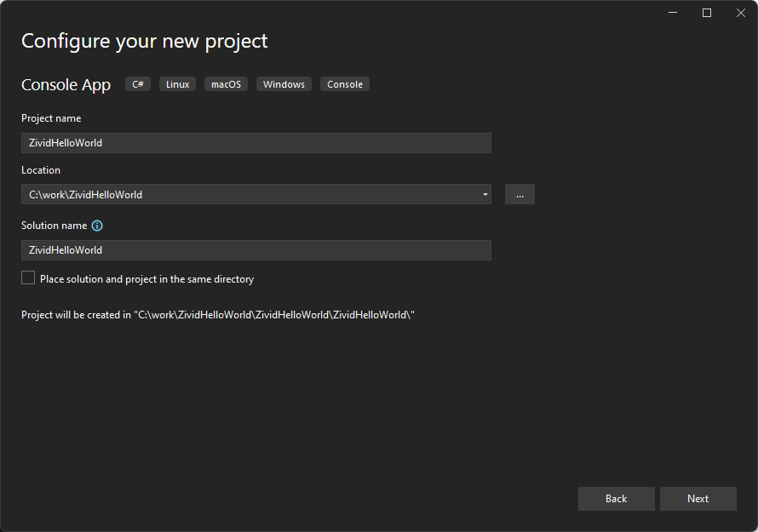This screenshot has height=532, width=758.
Task: Click the Linux platform tag
Action: (x=177, y=84)
